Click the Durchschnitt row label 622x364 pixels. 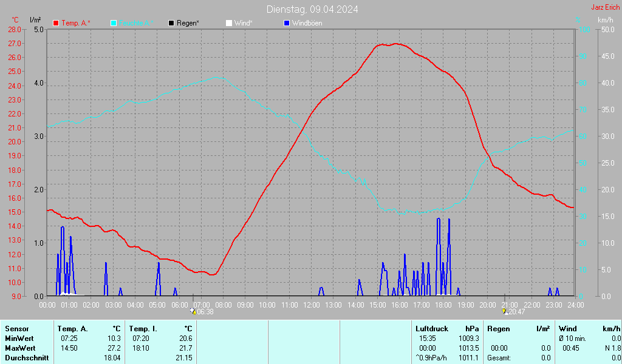pyautogui.click(x=26, y=358)
